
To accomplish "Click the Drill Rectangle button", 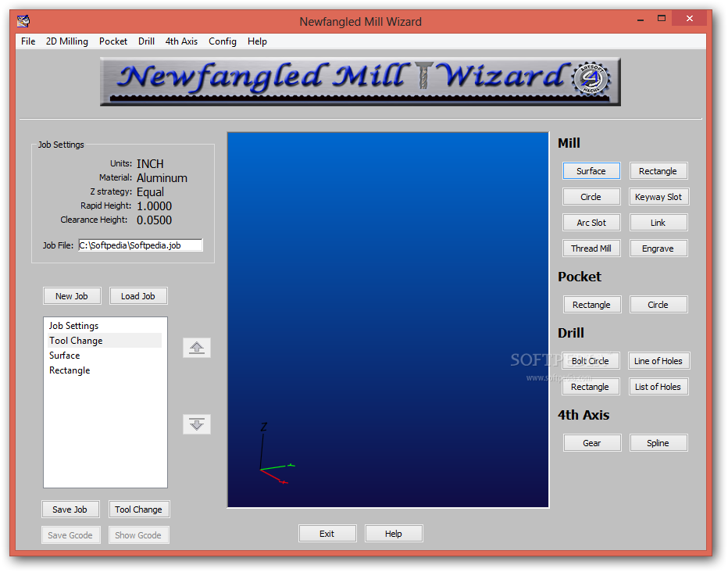I will 590,387.
